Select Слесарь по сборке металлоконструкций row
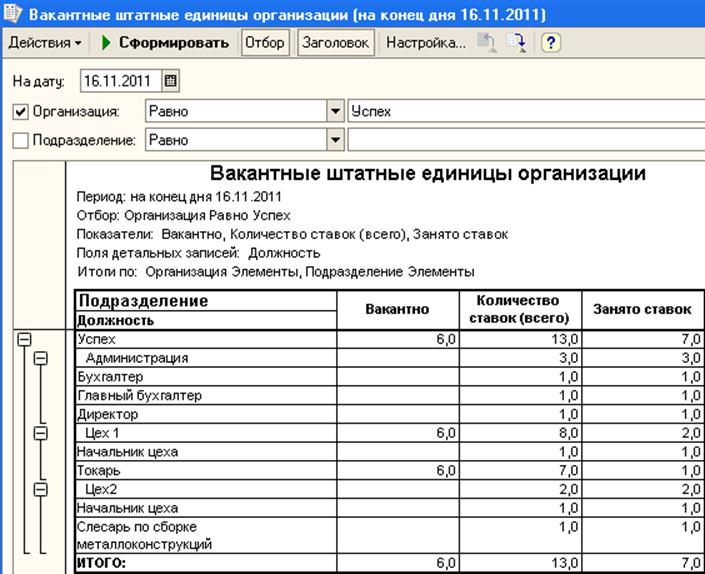 click(x=206, y=535)
